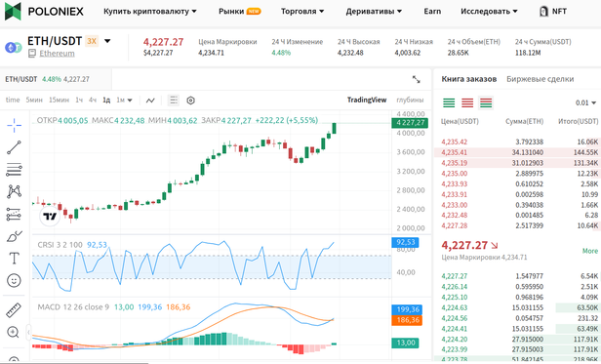The image size is (601, 364).
Task: Open the Деривативы dropdown menu
Action: [374, 12]
